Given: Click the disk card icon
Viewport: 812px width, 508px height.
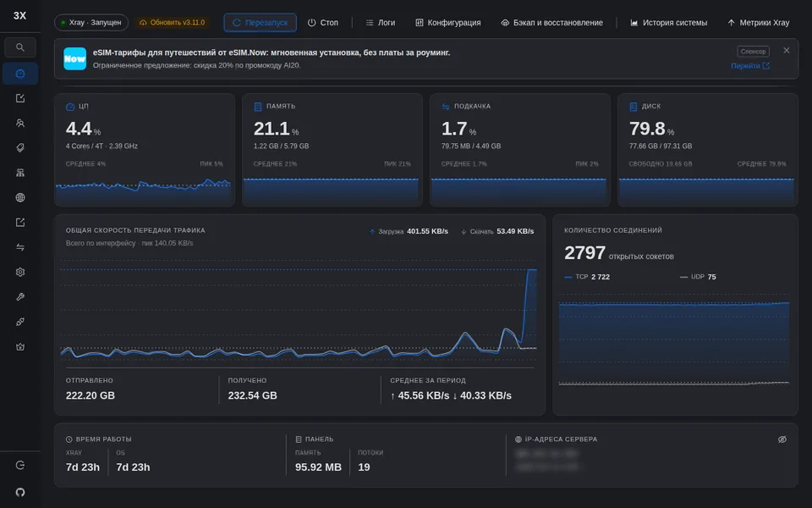Looking at the screenshot, I should pyautogui.click(x=633, y=107).
